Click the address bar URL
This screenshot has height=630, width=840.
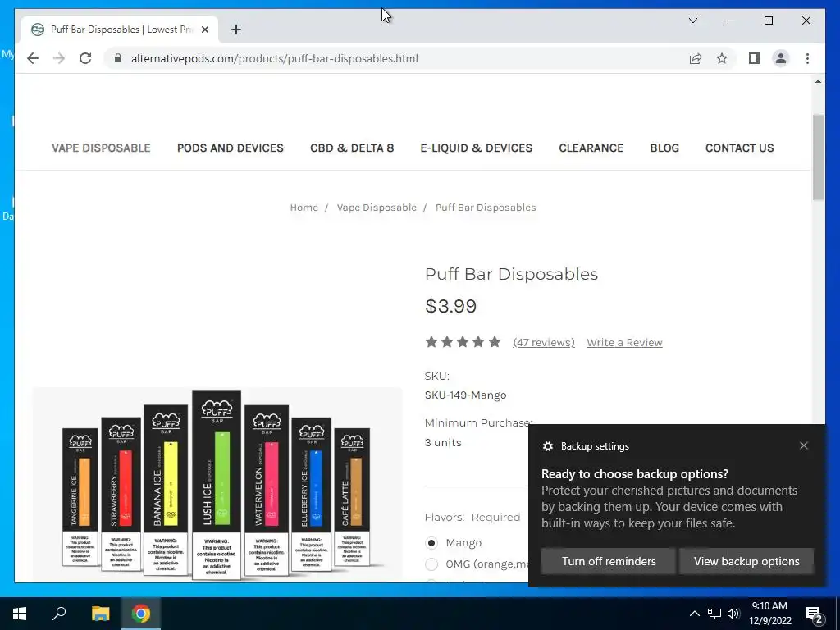(274, 58)
